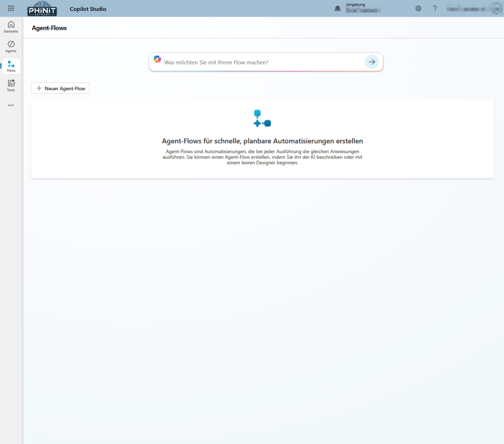This screenshot has width=504, height=444.
Task: Click the Copilot Studio title
Action: pyautogui.click(x=88, y=9)
